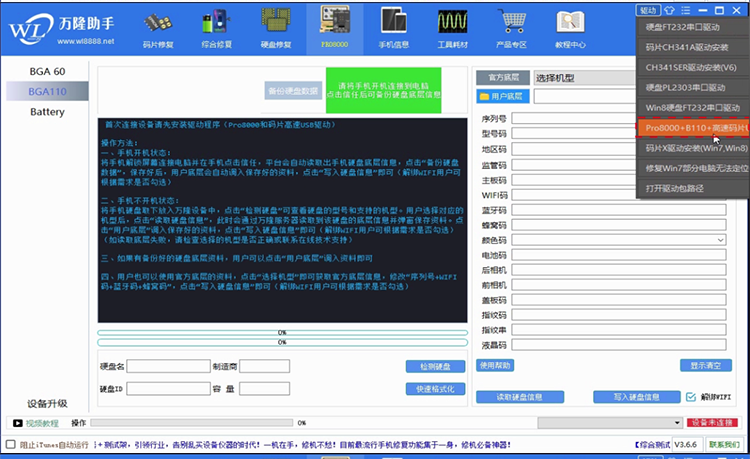Click the 官方底层 button
The image size is (750, 459).
coord(503,77)
